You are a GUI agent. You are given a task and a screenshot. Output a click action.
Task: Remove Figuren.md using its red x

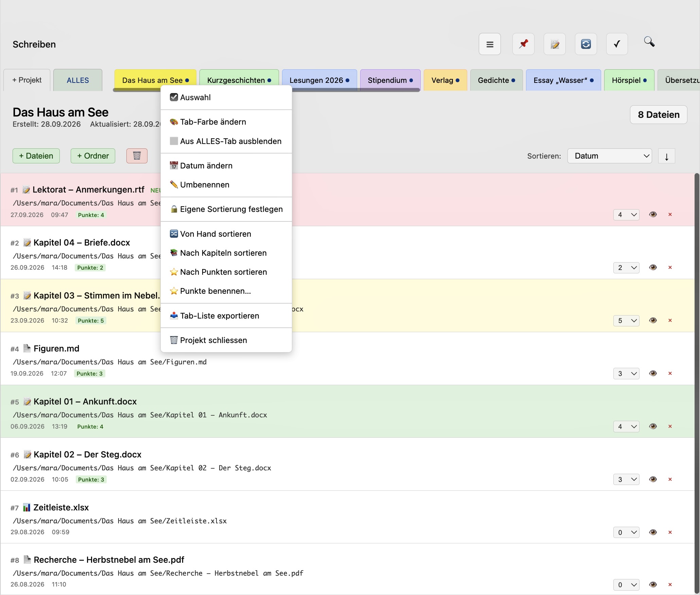pyautogui.click(x=670, y=373)
